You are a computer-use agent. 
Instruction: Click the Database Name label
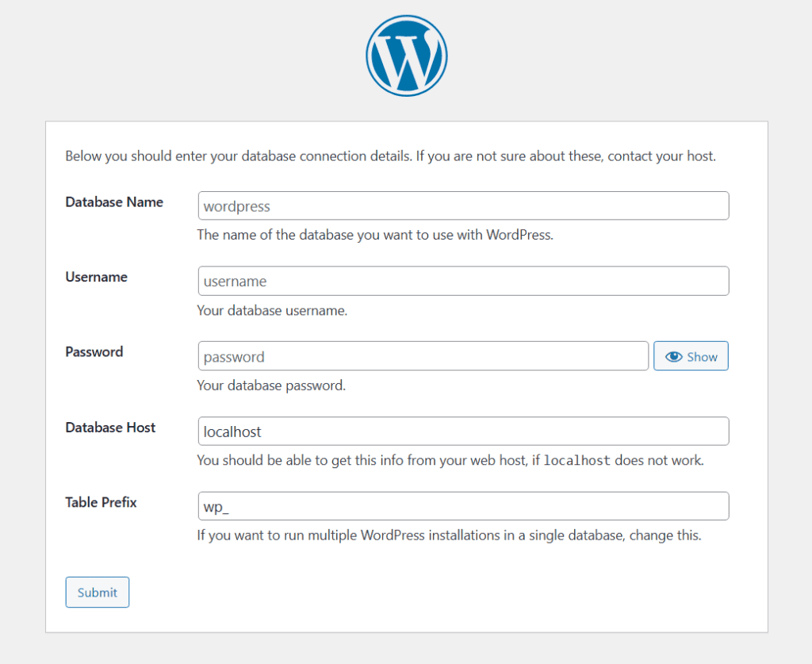(x=114, y=202)
